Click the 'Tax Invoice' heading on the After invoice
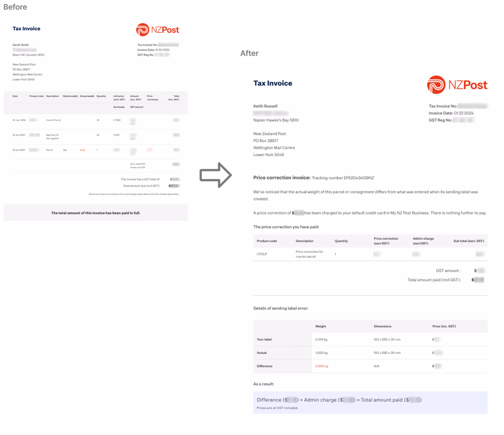Screen dimensions: 504x435 click(x=273, y=83)
